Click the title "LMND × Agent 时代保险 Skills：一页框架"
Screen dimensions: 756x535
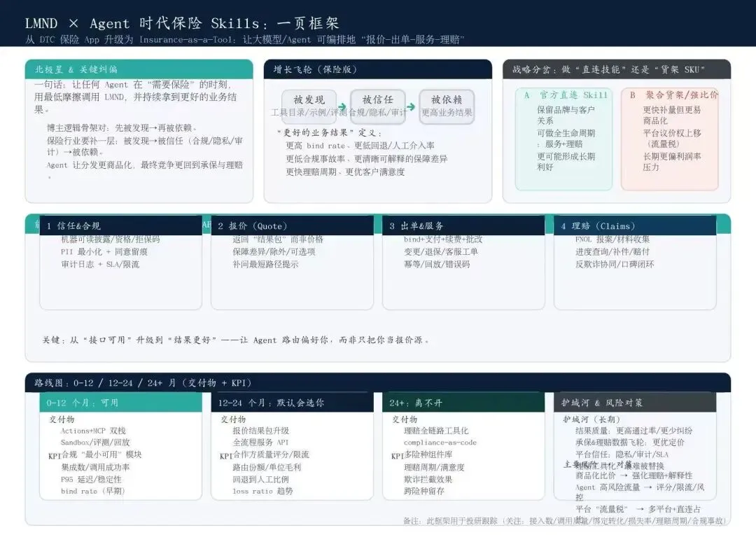[182, 23]
